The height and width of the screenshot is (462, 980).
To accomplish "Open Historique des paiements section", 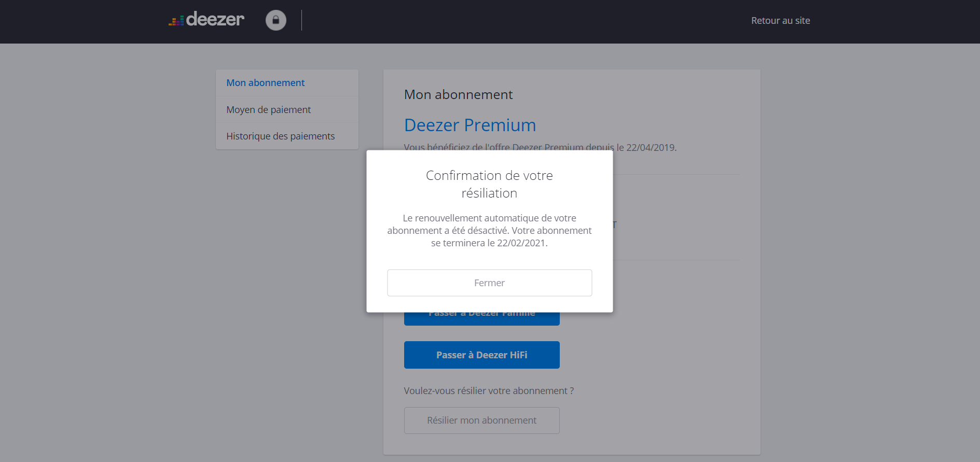I will (x=281, y=136).
